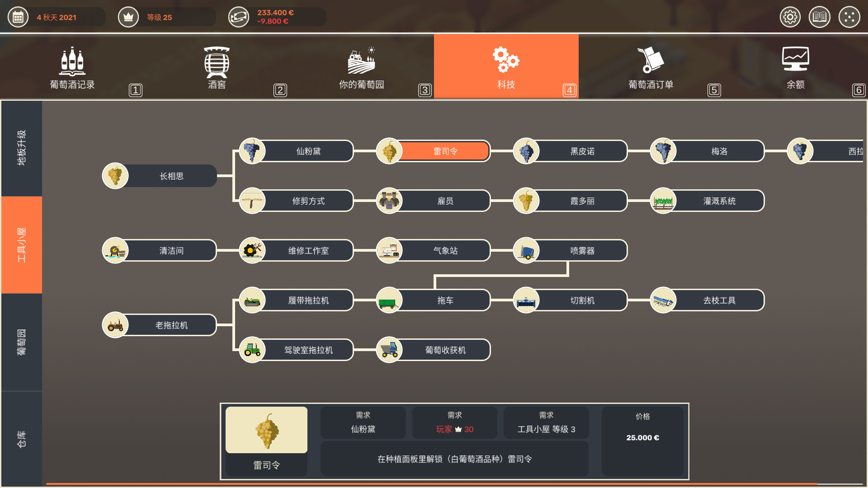Select the 黑皮诺 tech node
868x488 pixels.
coord(571,151)
